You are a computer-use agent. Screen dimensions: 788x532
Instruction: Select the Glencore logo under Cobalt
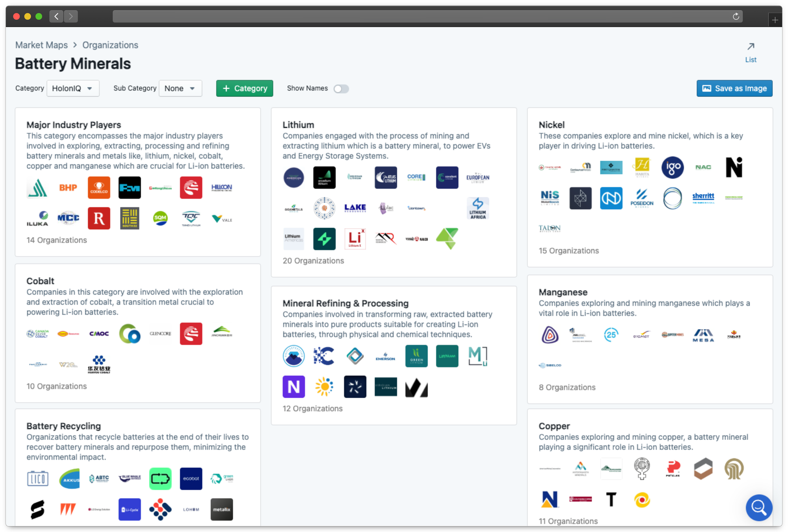[x=160, y=334]
